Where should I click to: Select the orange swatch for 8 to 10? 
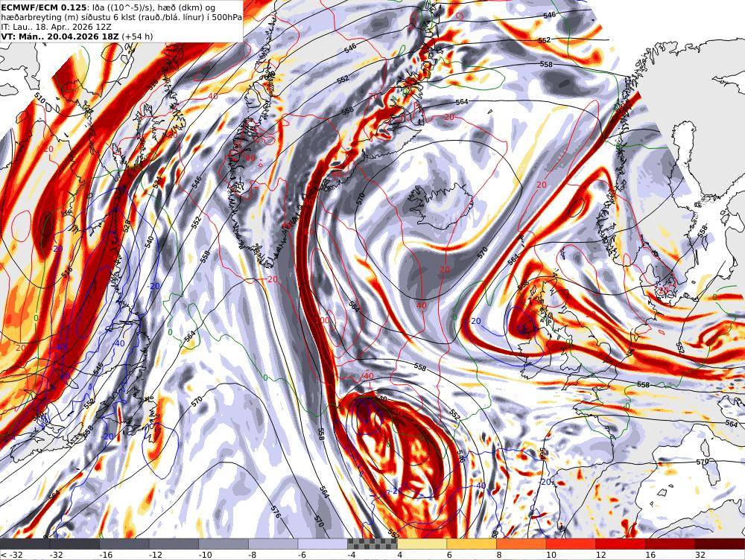coord(521,544)
